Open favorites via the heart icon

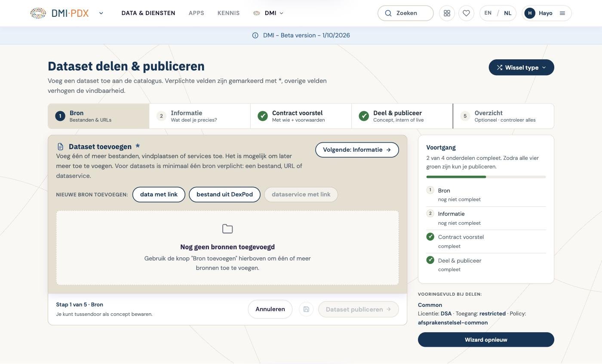pyautogui.click(x=466, y=13)
